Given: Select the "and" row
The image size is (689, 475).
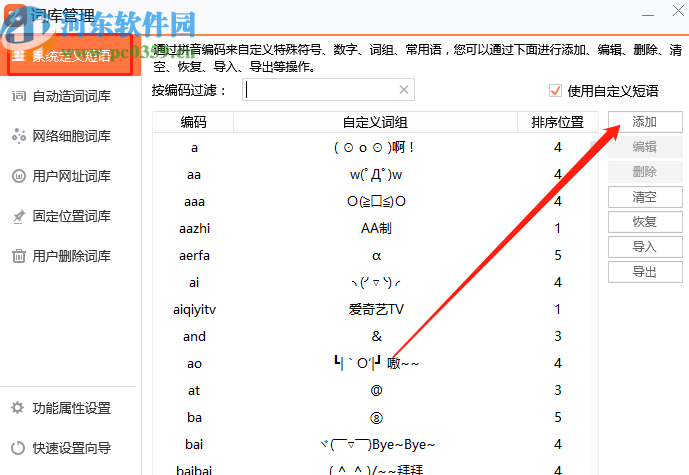Looking at the screenshot, I should pyautogui.click(x=372, y=336).
